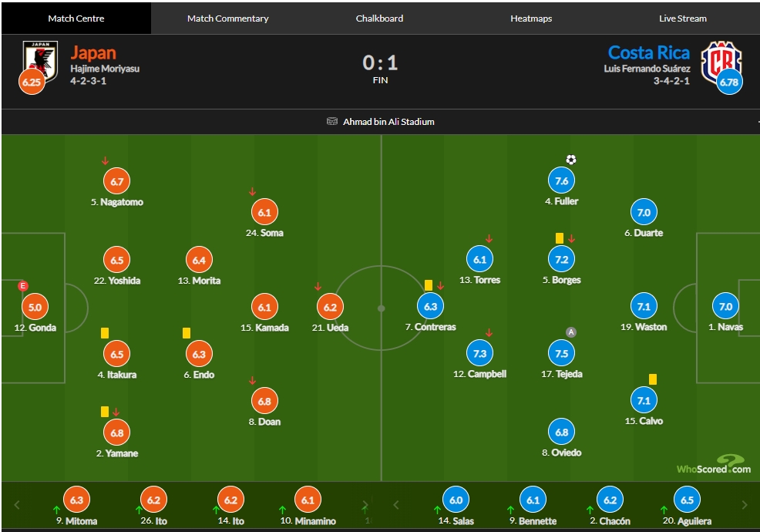
Task: Show previous Costa Rica substitutes with left arrow
Action: click(x=396, y=505)
